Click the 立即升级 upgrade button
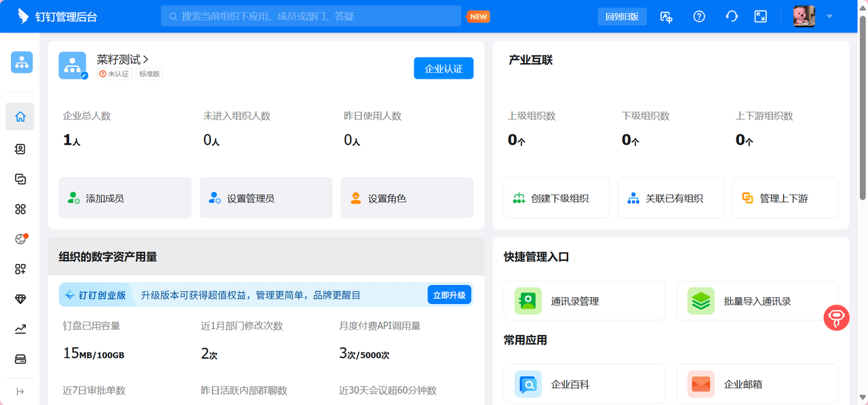The width and height of the screenshot is (868, 405). [449, 295]
